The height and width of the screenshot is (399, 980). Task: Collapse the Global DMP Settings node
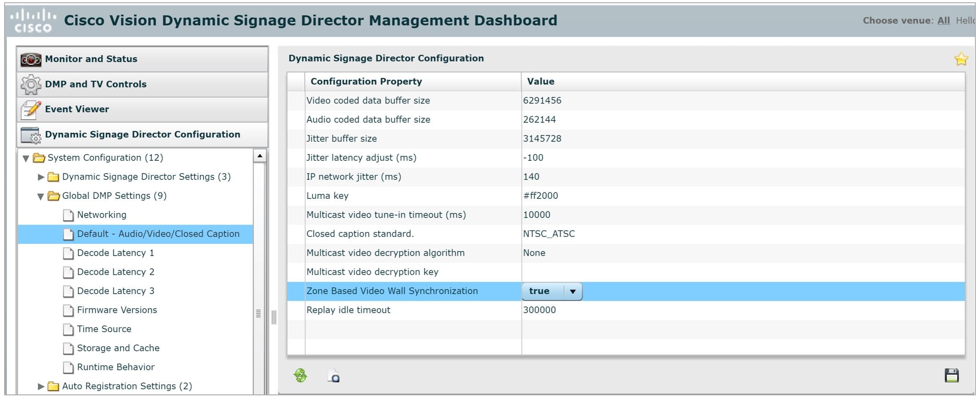coord(41,197)
